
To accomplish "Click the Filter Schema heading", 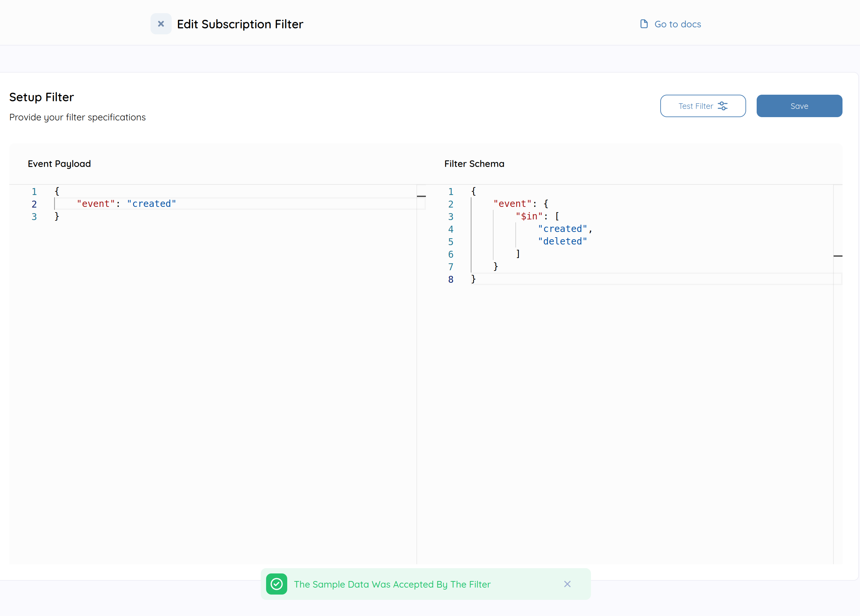I will 474,164.
